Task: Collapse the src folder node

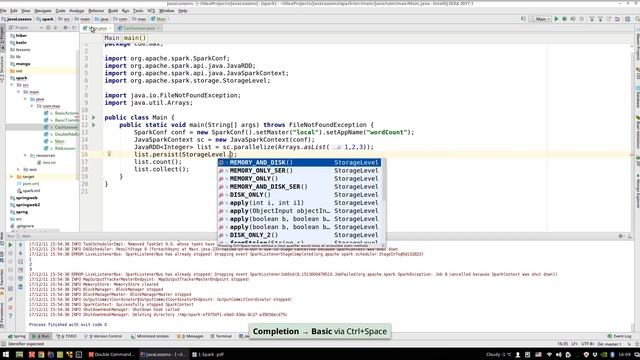Action: 12,85
